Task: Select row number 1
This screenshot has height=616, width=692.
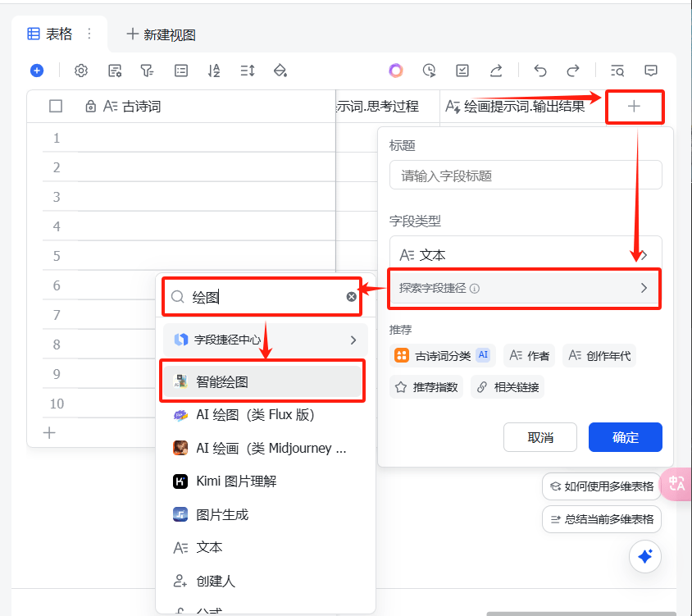Action: click(57, 139)
